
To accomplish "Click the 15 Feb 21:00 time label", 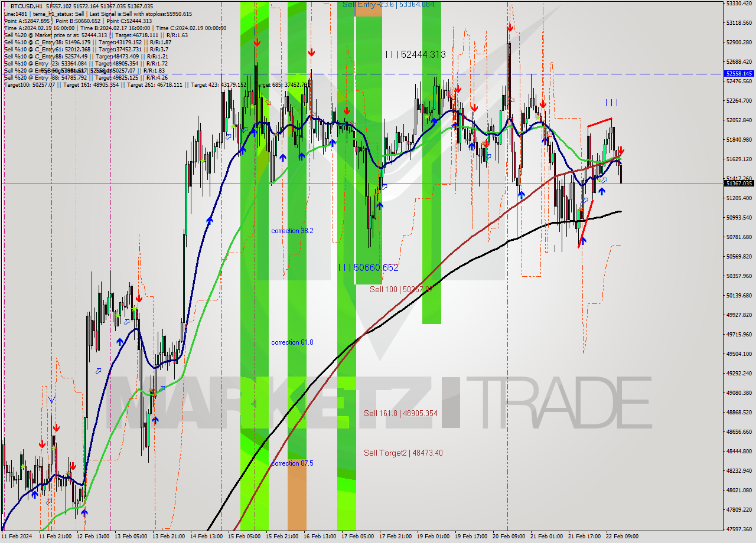I will click(282, 537).
